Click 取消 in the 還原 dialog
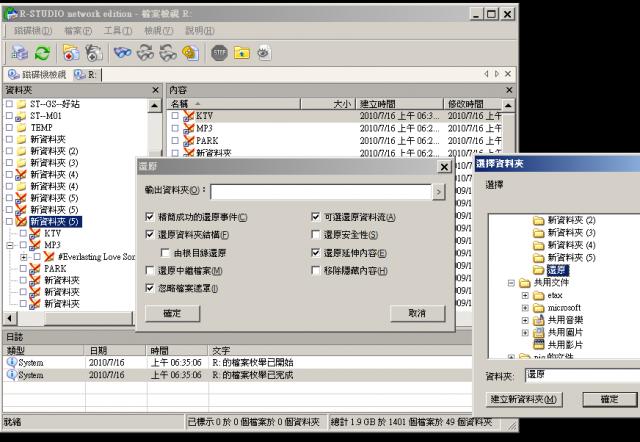The width and height of the screenshot is (640, 442). pyautogui.click(x=417, y=313)
